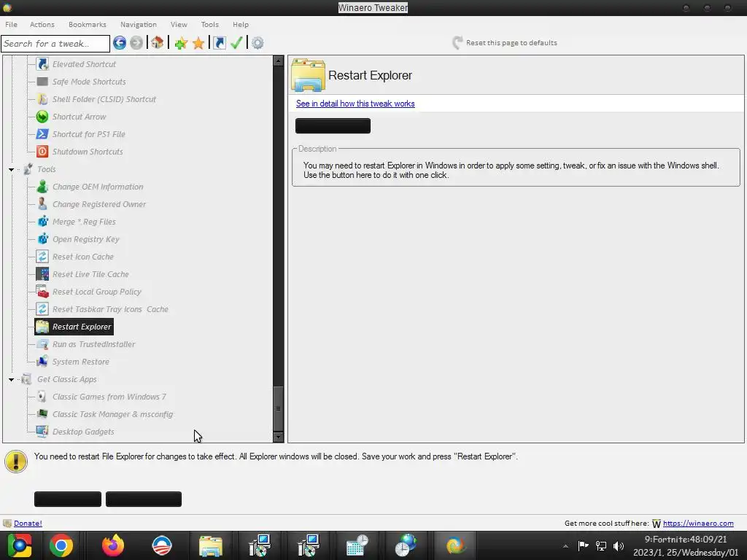Open the home page icon in toolbar

(x=158, y=43)
